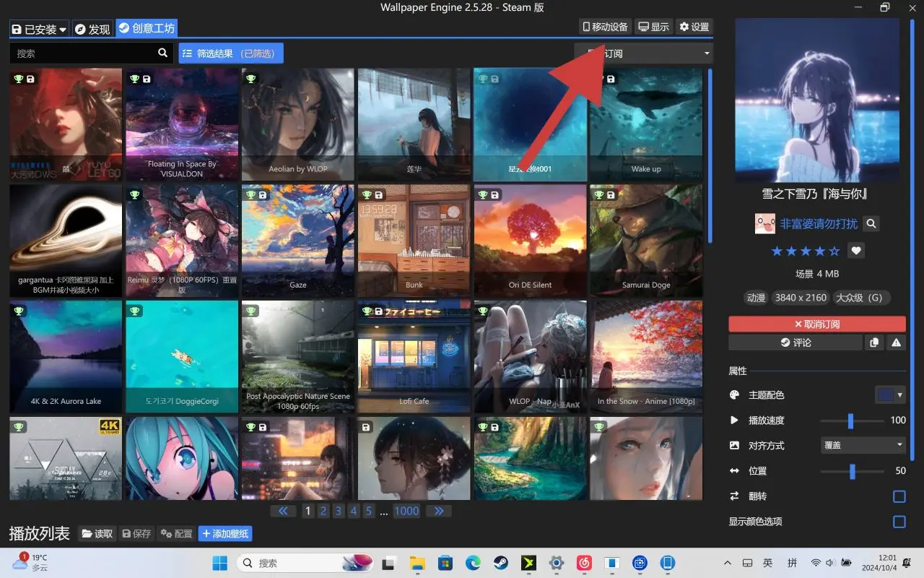Image resolution: width=924 pixels, height=578 pixels.
Task: Select the Aeolian by WLOP wallpaper
Action: click(298, 125)
